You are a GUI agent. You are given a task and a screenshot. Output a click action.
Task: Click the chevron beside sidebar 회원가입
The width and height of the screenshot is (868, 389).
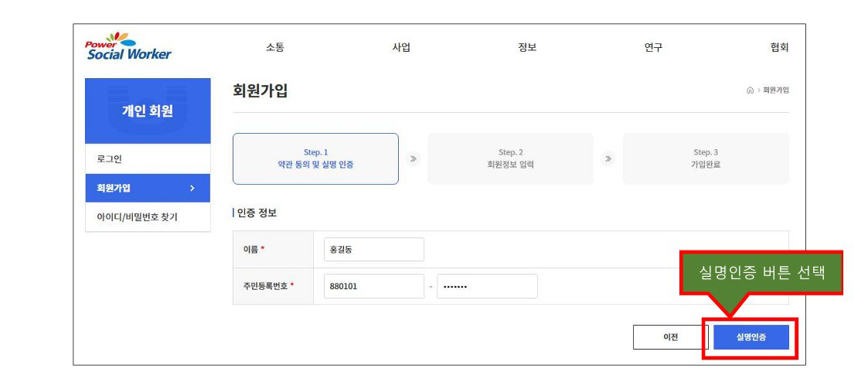click(x=192, y=189)
